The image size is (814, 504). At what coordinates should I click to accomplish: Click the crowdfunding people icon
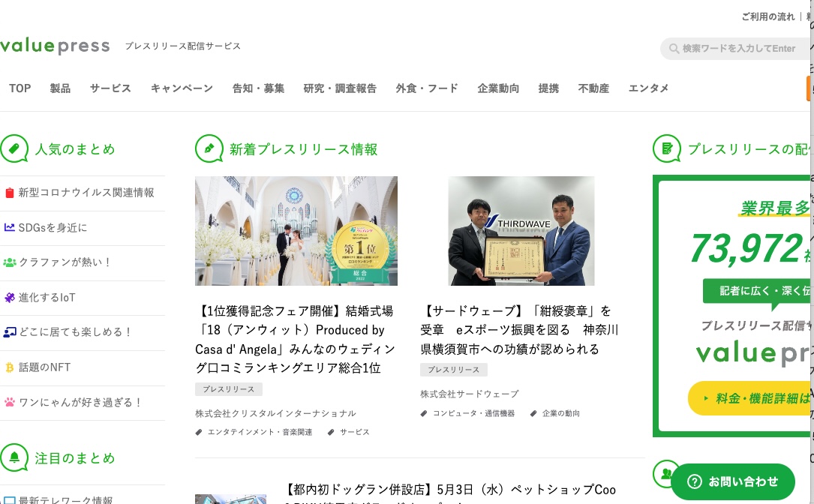click(11, 262)
